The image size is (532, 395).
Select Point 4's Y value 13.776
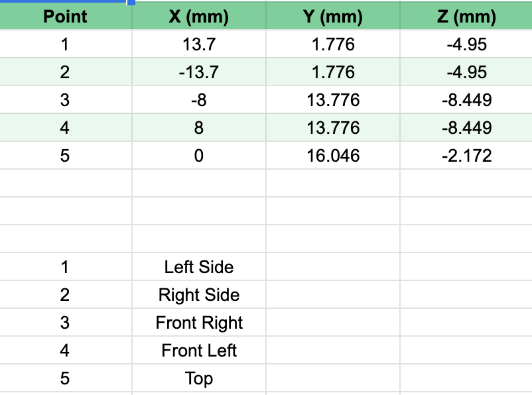pos(332,128)
